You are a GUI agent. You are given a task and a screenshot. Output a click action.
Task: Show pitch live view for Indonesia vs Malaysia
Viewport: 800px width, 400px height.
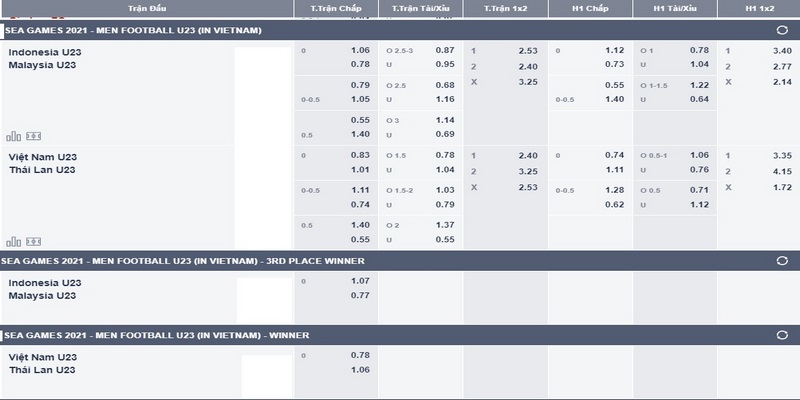[33, 136]
